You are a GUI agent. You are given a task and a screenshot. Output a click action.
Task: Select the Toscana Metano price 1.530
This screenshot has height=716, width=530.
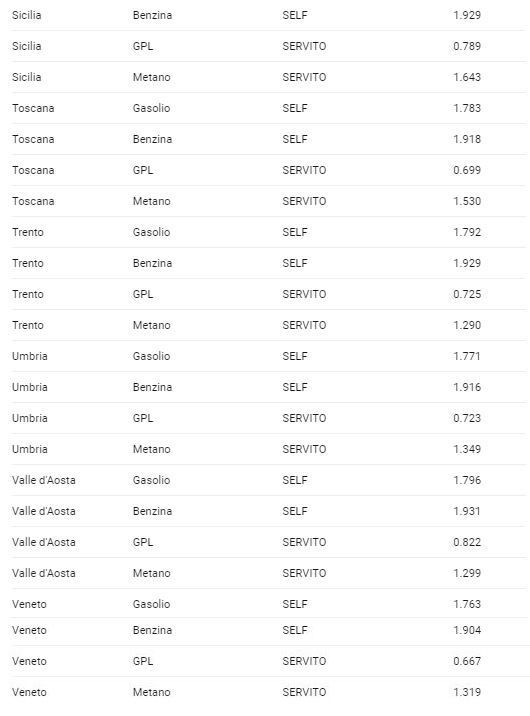[x=467, y=201]
